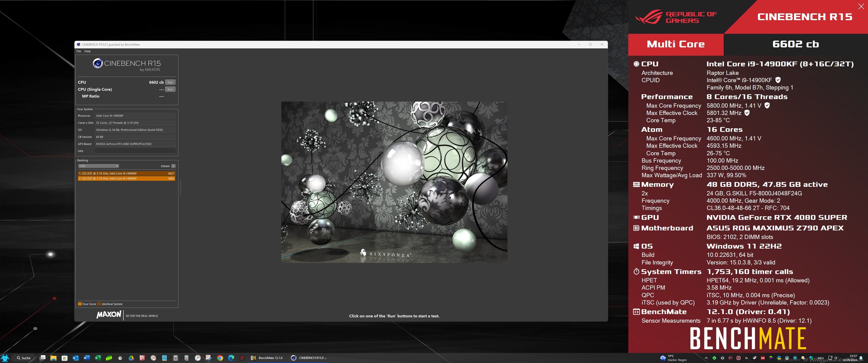Click the GPU card icon in BenchMate panel
Image resolution: width=868 pixels, height=363 pixels.
[x=636, y=218]
